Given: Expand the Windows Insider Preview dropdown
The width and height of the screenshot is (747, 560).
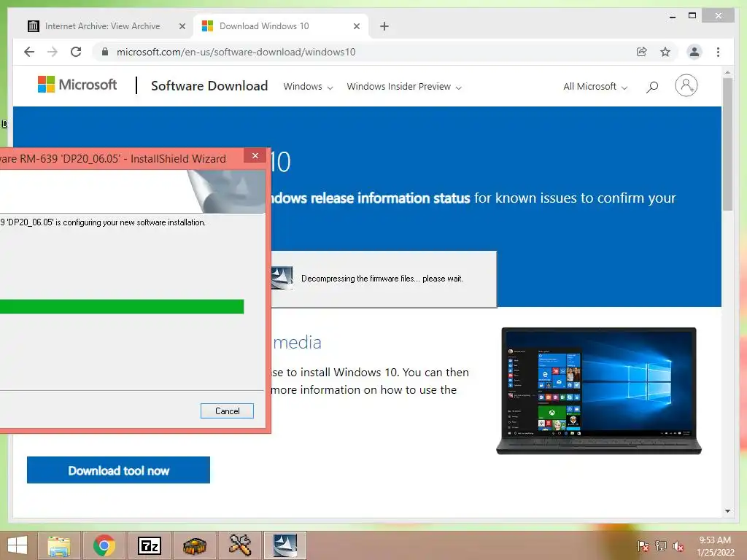Looking at the screenshot, I should (404, 87).
